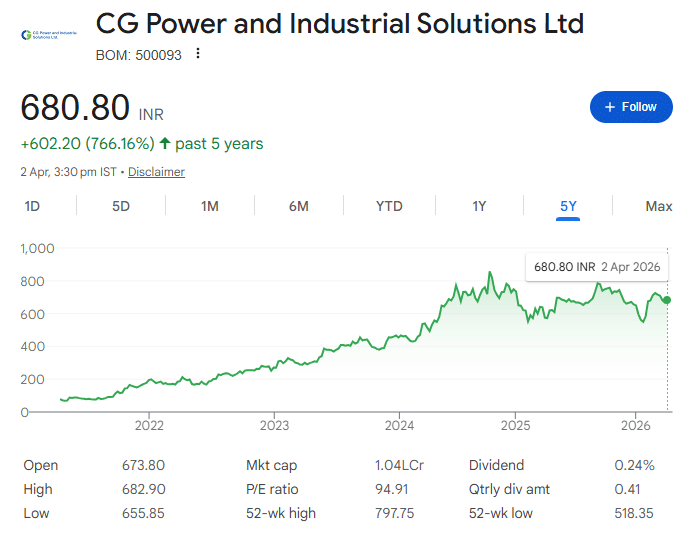Image resolution: width=689 pixels, height=538 pixels.
Task: Click the green endpoint dot on chart
Action: [x=667, y=300]
